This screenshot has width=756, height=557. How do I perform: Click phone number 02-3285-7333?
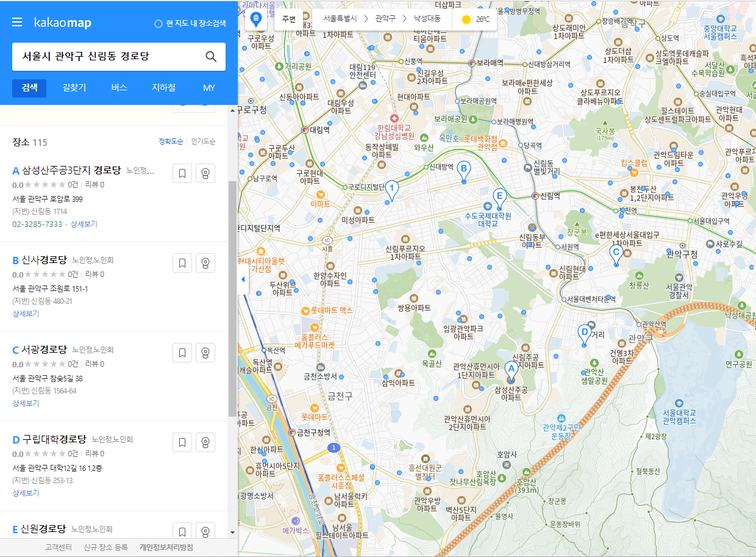click(x=37, y=224)
